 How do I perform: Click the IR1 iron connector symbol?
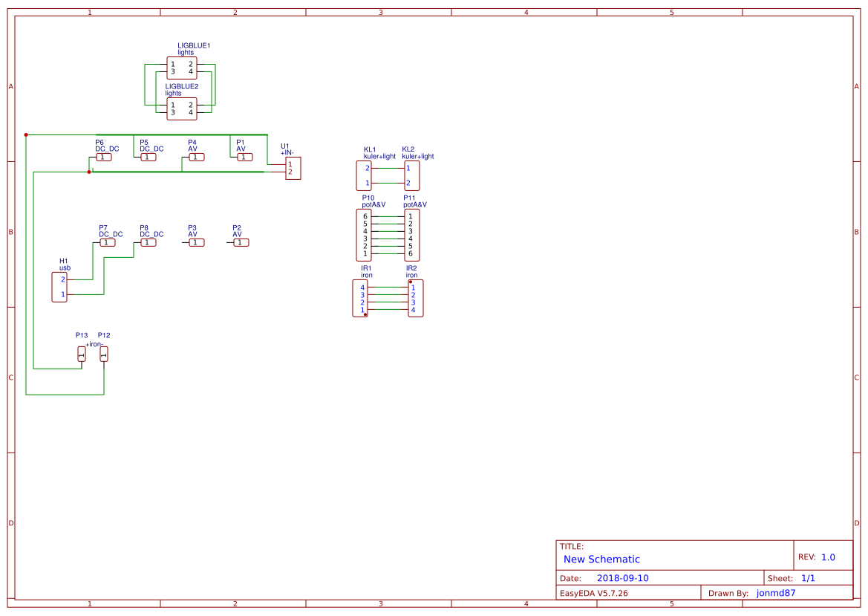tap(359, 296)
